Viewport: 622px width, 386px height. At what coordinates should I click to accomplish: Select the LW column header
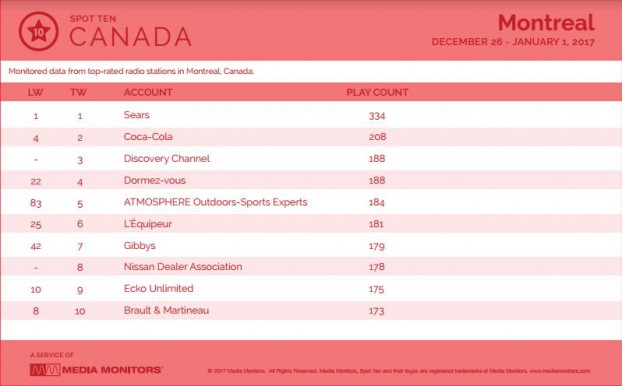point(35,92)
